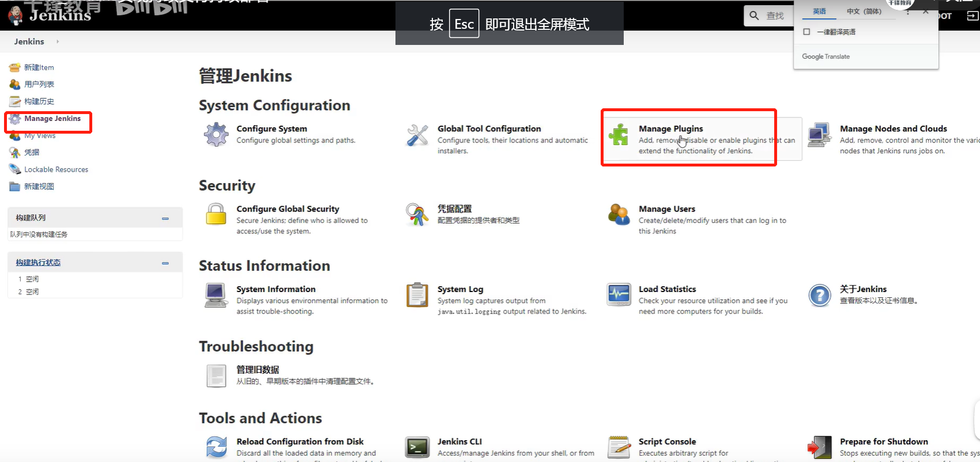
Task: Open the Load Statistics link
Action: click(x=667, y=289)
